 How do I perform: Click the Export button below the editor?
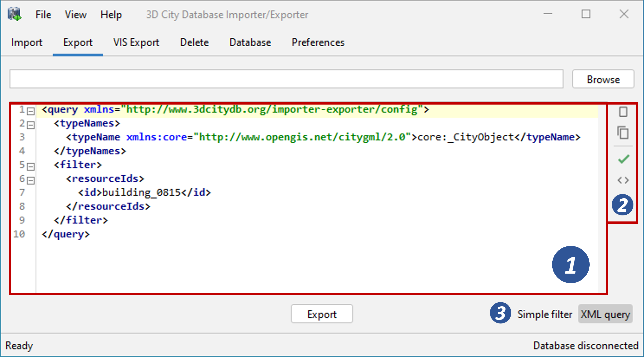[x=322, y=314]
